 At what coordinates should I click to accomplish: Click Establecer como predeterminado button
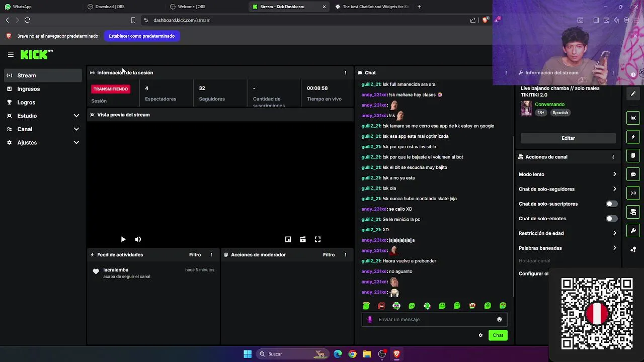pos(142,36)
